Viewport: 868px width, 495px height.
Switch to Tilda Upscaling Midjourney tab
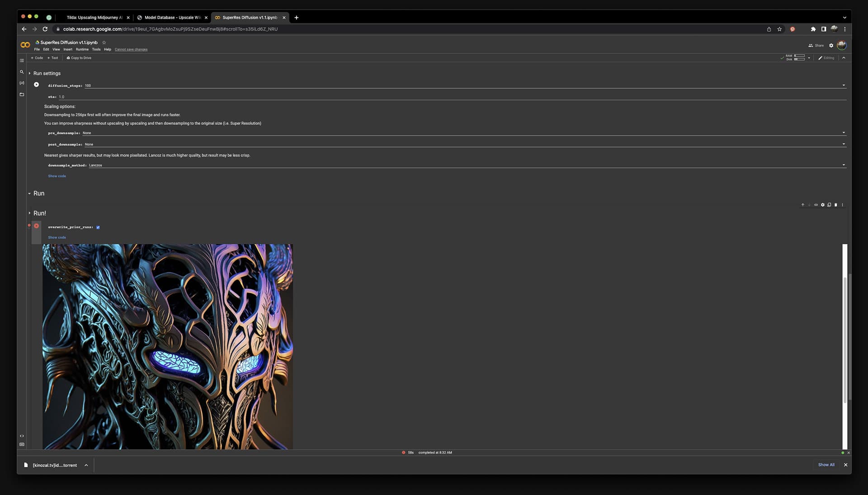pyautogui.click(x=94, y=18)
